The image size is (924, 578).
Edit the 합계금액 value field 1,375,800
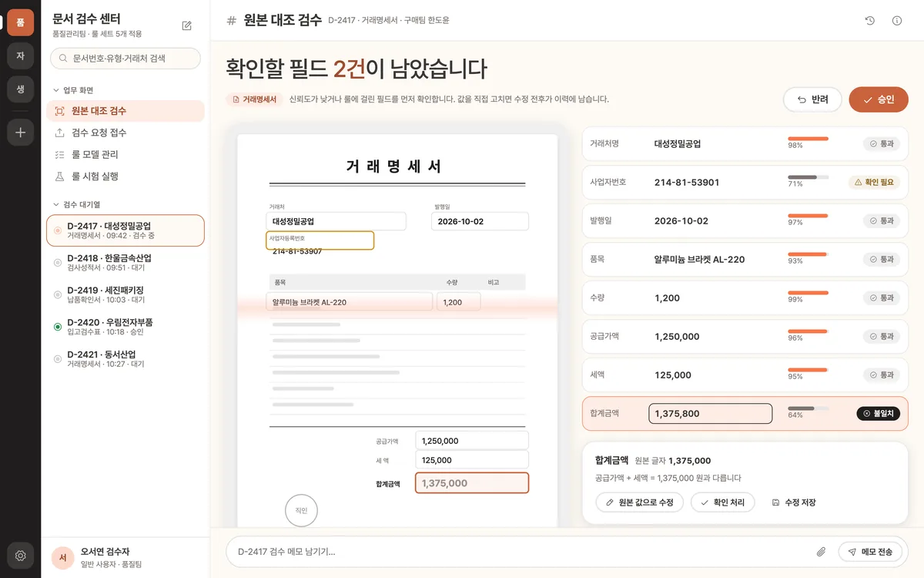(x=710, y=414)
